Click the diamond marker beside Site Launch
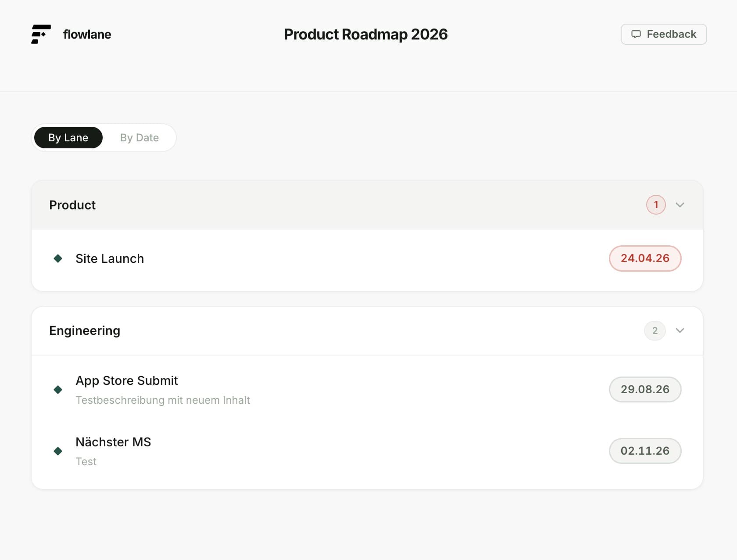This screenshot has height=560, width=737. (x=58, y=258)
